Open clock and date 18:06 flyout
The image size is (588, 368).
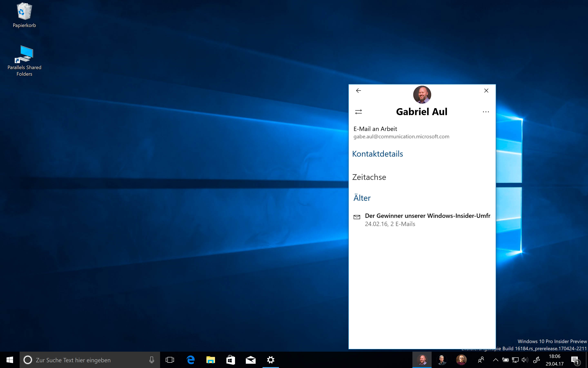pyautogui.click(x=555, y=360)
